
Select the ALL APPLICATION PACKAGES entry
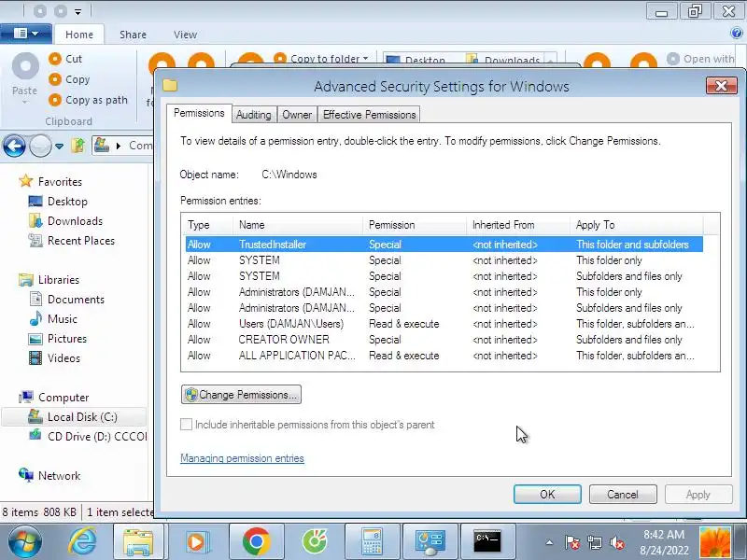point(444,356)
